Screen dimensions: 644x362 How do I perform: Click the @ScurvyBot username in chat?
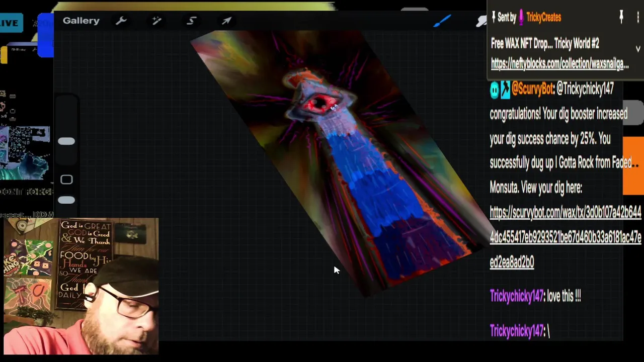click(532, 89)
